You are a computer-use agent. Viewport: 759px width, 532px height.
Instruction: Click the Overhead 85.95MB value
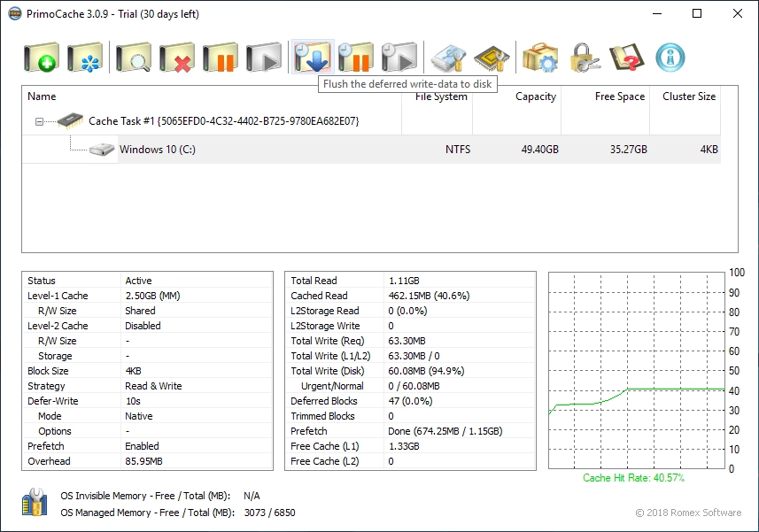tap(143, 461)
